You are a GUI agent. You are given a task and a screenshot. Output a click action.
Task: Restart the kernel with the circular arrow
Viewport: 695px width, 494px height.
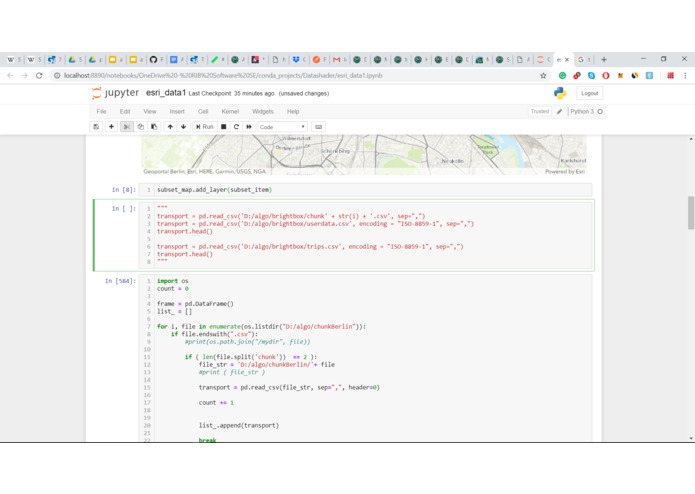pos(236,127)
